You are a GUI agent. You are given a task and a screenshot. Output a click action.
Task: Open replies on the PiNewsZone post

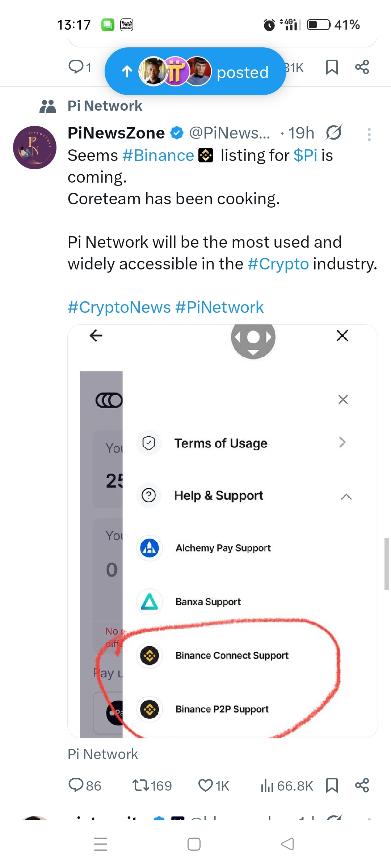click(x=85, y=786)
